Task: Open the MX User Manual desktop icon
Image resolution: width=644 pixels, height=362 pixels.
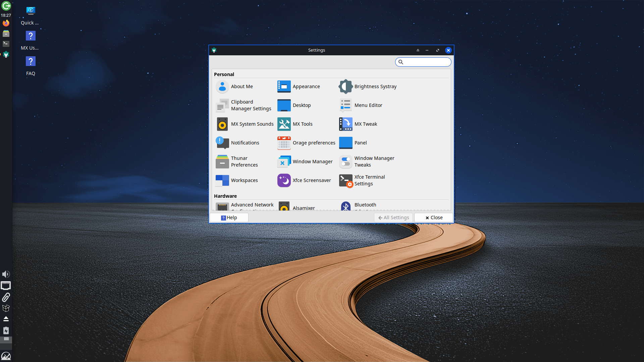Action: coord(30,41)
